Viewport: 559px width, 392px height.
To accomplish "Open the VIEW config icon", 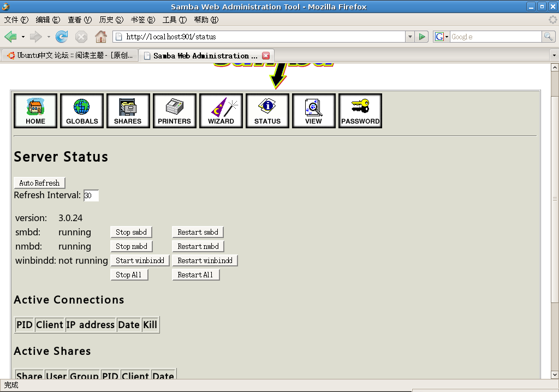I will pyautogui.click(x=313, y=111).
